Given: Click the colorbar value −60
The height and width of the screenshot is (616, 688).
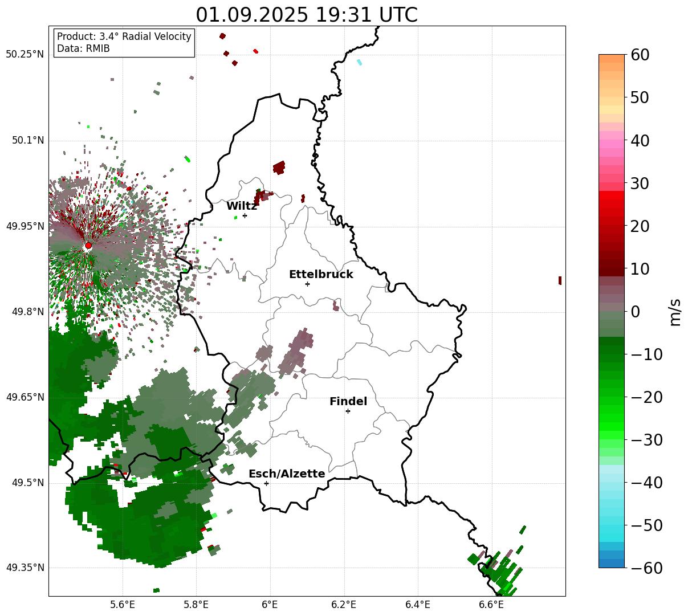Looking at the screenshot, I should [646, 568].
